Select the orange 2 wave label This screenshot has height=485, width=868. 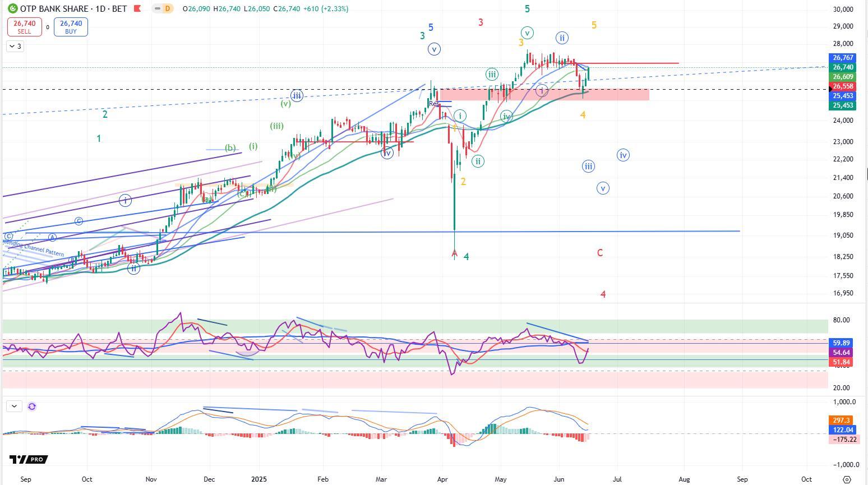(x=463, y=182)
